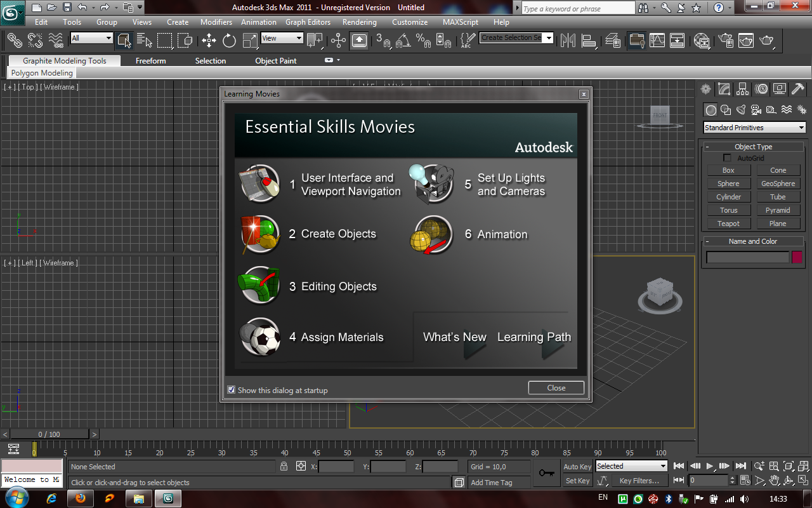
Task: Select the Cameras category icon
Action: [756, 110]
